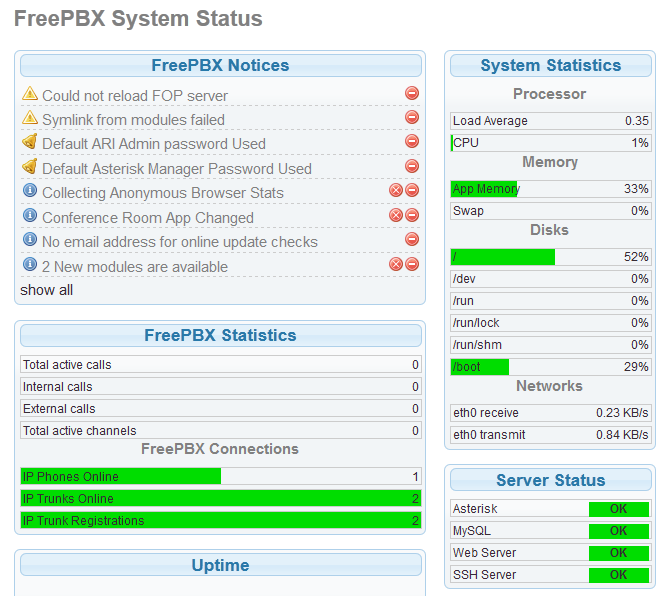Click warning icon beside 'Could not reload FOP server'
Viewport: 669px width, 596px height.
[x=30, y=93]
